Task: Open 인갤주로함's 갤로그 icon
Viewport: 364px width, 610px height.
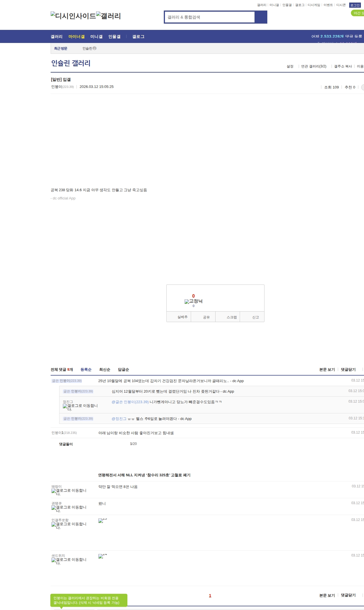Action: click(x=69, y=525)
